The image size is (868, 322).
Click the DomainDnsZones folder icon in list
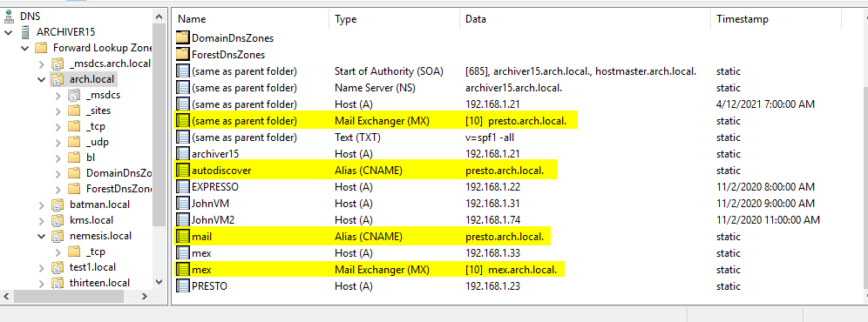[x=183, y=38]
